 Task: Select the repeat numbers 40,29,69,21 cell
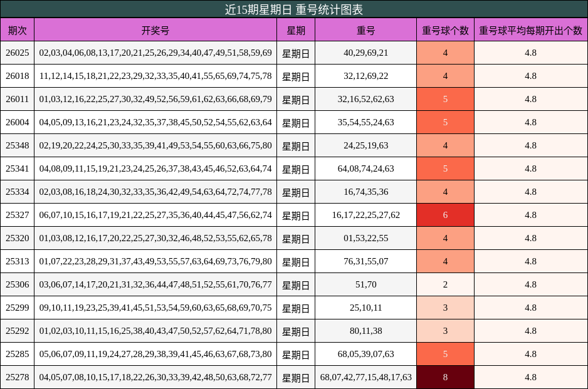366,53
